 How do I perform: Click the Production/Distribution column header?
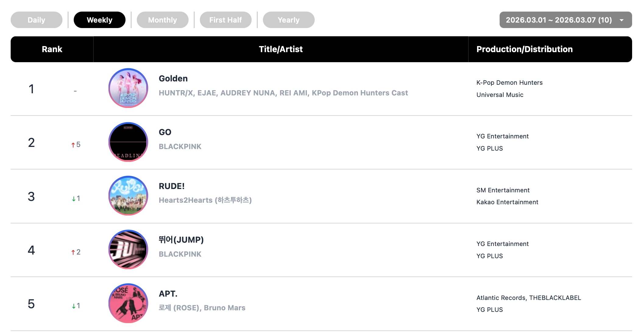click(x=524, y=49)
